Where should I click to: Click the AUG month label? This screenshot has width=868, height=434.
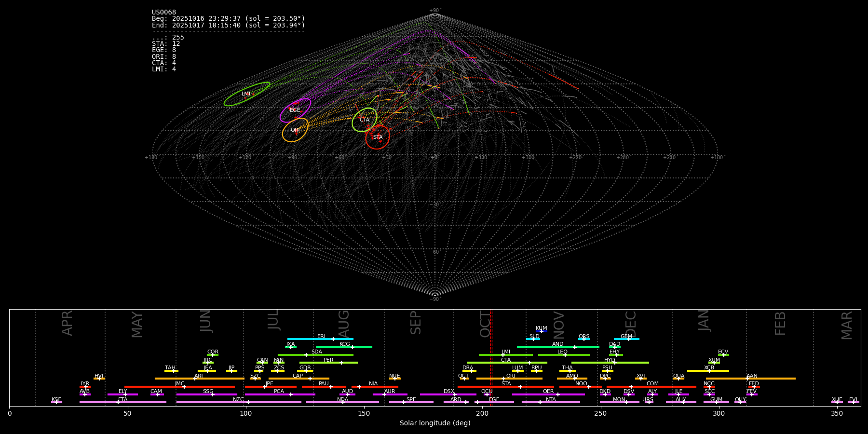pyautogui.click(x=344, y=323)
